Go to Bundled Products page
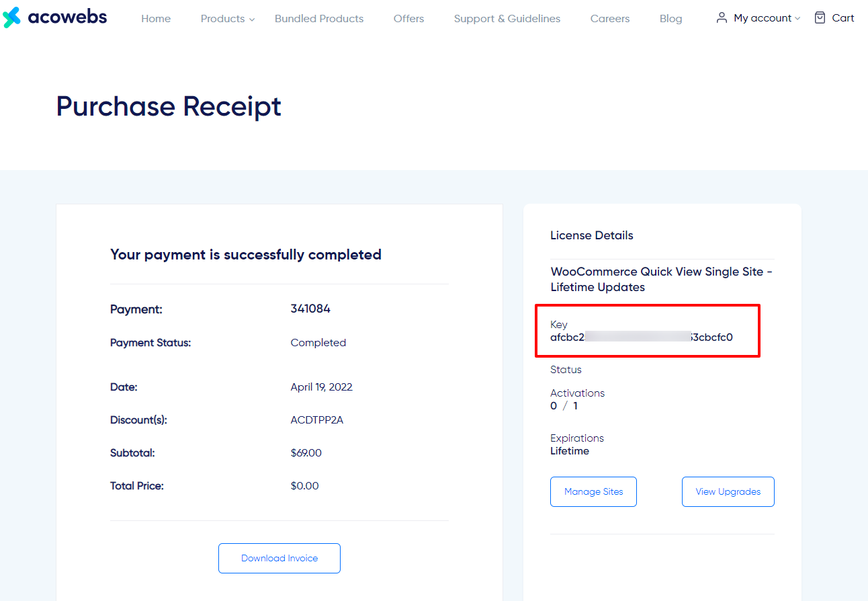868x601 pixels. tap(319, 19)
